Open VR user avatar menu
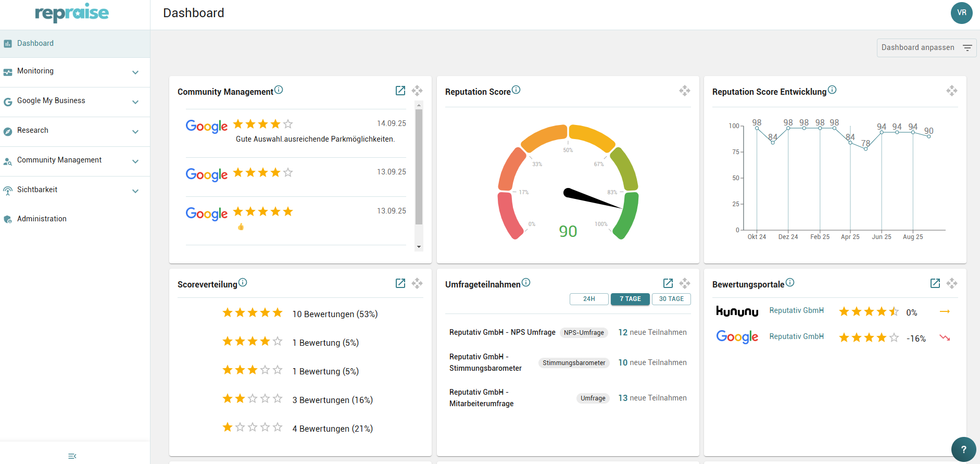This screenshot has height=464, width=980. pyautogui.click(x=962, y=13)
